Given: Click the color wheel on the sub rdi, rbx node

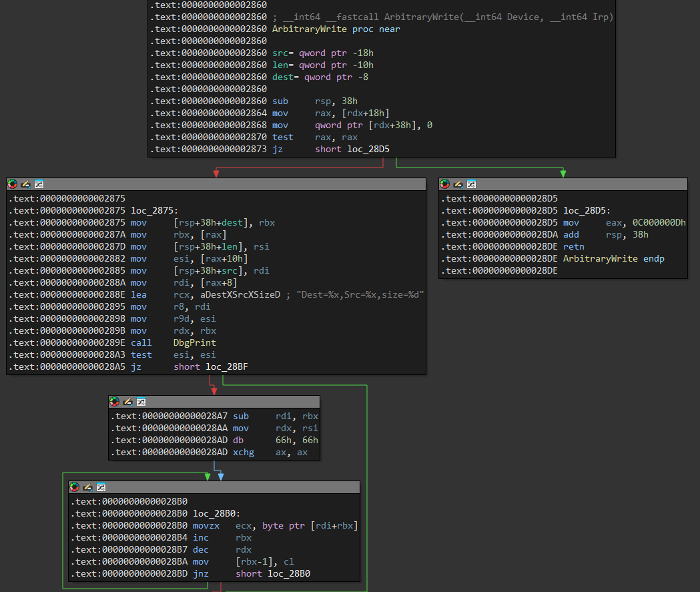Looking at the screenshot, I should [115, 402].
